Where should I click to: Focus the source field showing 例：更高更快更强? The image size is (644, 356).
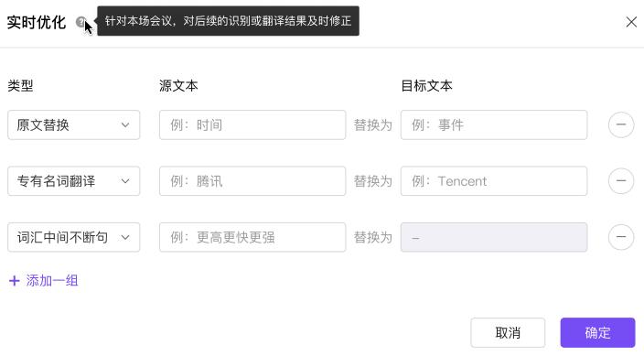(x=252, y=237)
